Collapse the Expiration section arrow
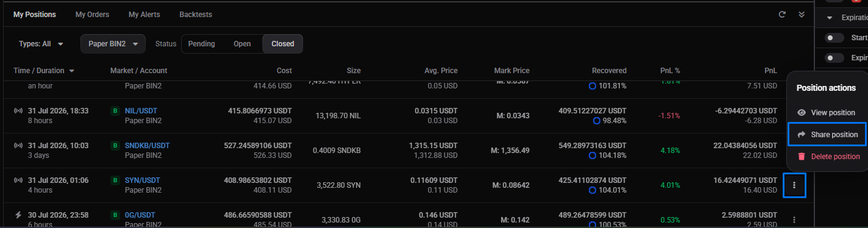This screenshot has width=868, height=228. pyautogui.click(x=830, y=18)
